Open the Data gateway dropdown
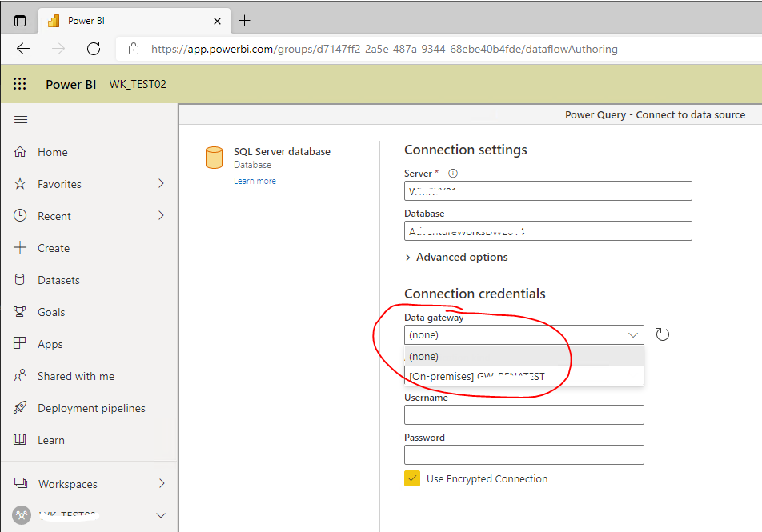Viewport: 762px width, 532px height. coord(523,334)
